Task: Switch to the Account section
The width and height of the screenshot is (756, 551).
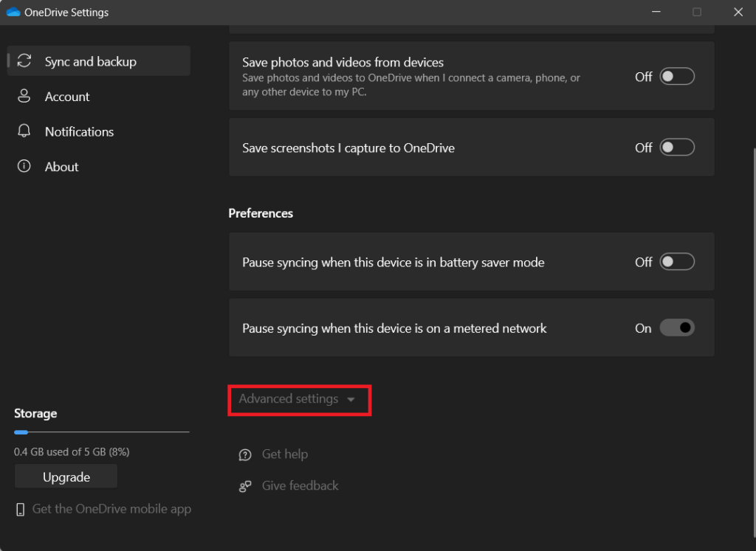Action: 67,97
